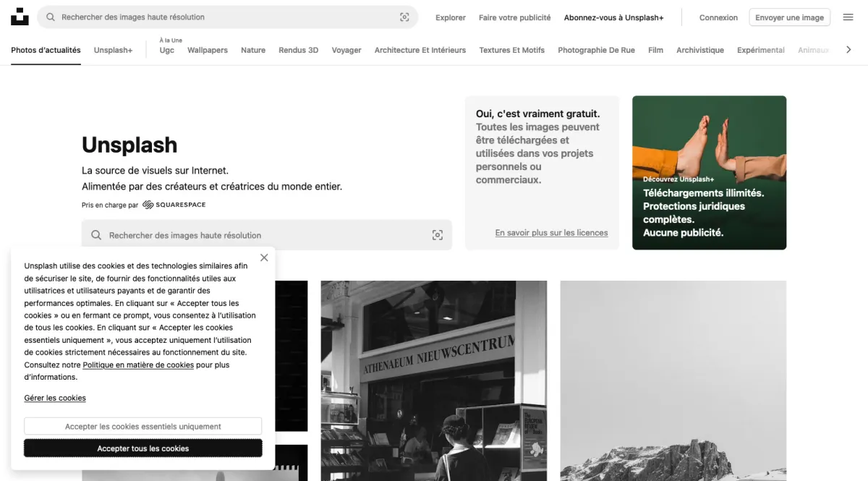The height and width of the screenshot is (481, 868).
Task: Open the hamburger menu icon
Action: pyautogui.click(x=848, y=17)
